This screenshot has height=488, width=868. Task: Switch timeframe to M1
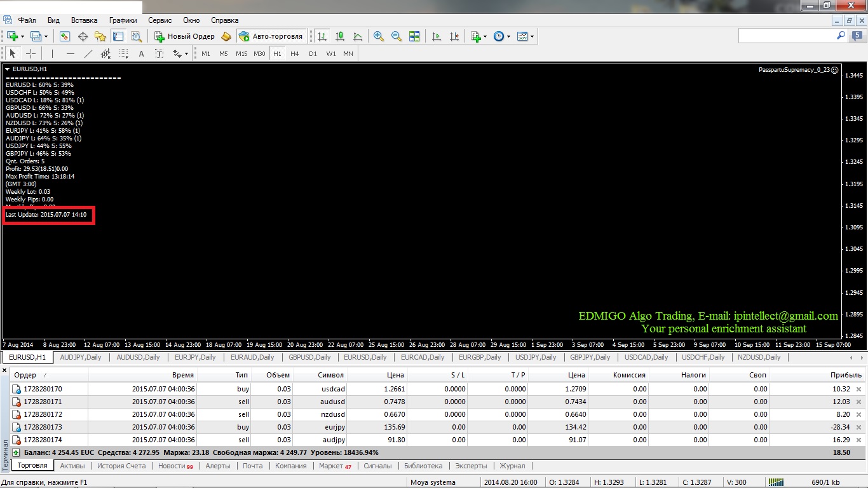click(x=206, y=53)
